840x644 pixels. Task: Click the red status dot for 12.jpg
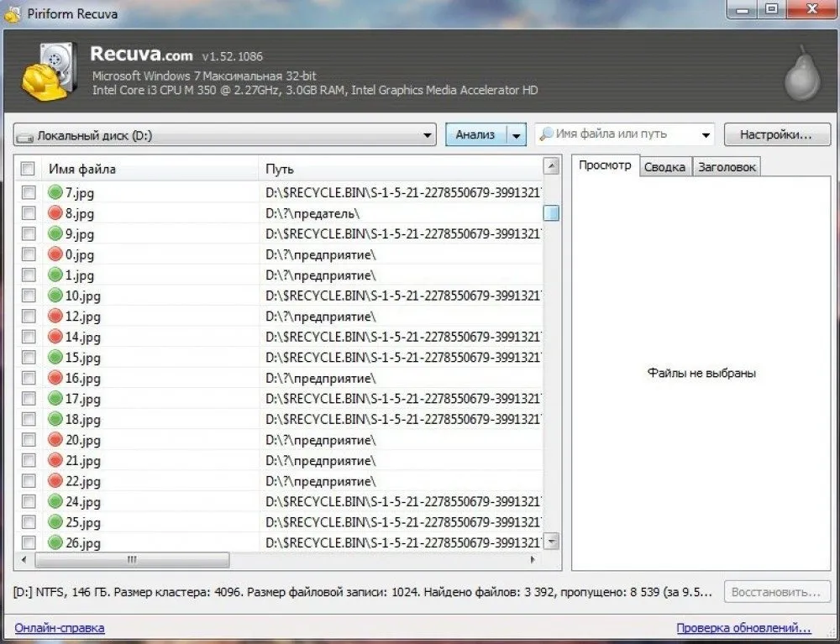pos(55,316)
